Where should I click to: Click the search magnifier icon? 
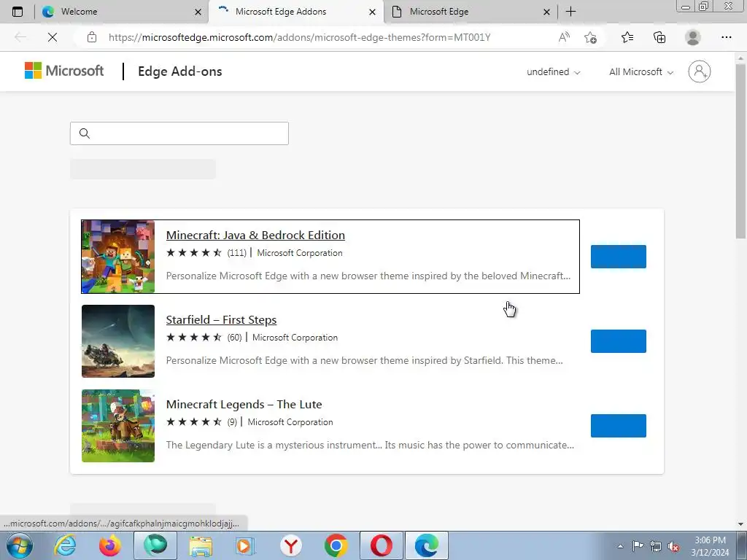point(85,133)
